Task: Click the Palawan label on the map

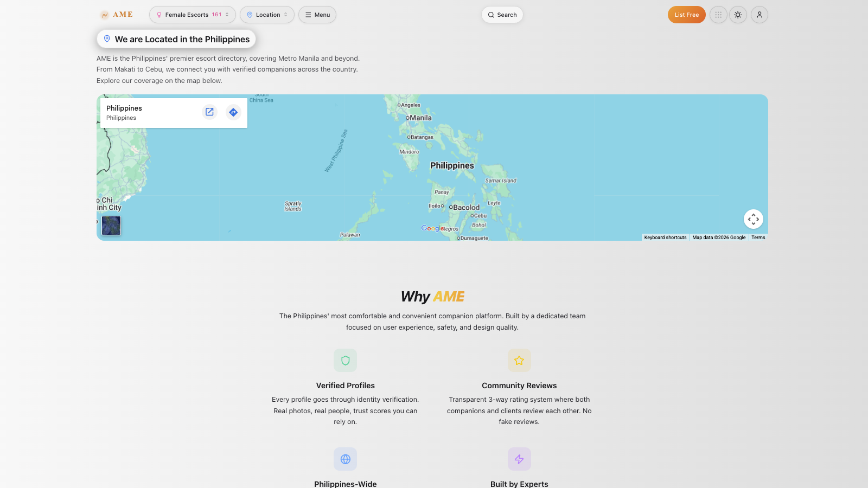Action: pyautogui.click(x=350, y=235)
